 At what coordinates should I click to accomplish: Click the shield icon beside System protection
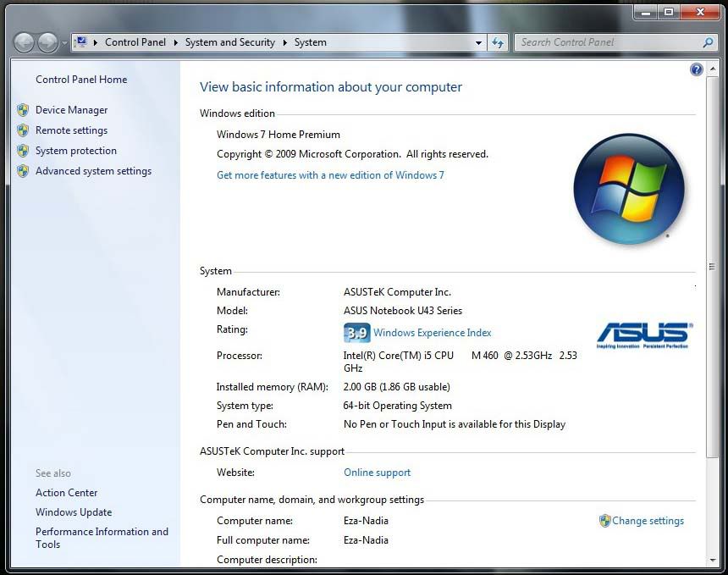23,151
